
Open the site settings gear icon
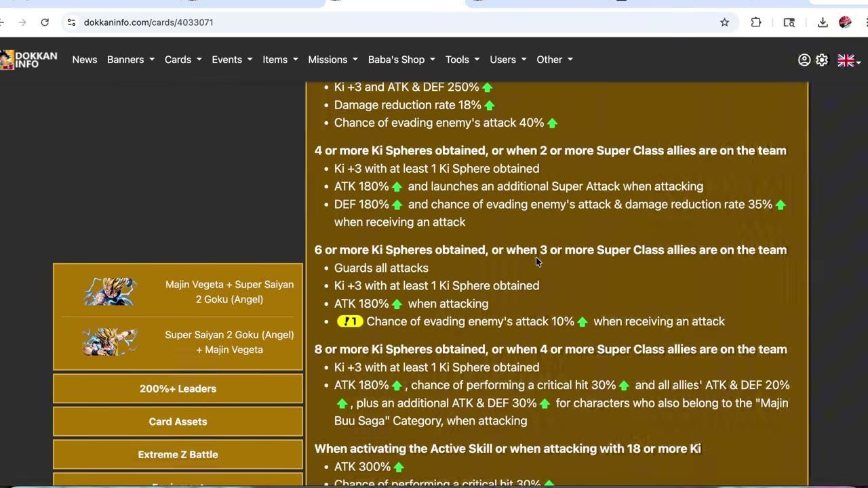click(822, 60)
